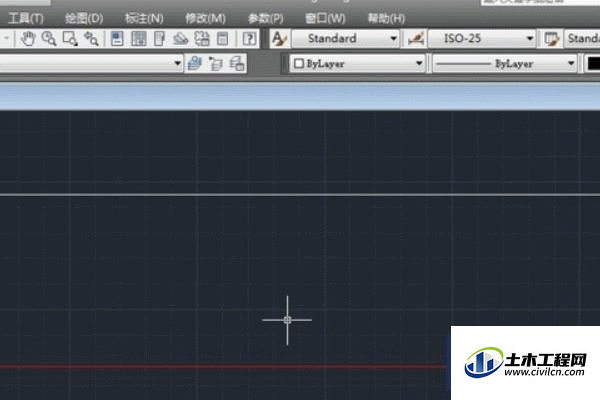This screenshot has height=400, width=600.
Task: Open the 绘图(D) menu
Action: coord(84,18)
